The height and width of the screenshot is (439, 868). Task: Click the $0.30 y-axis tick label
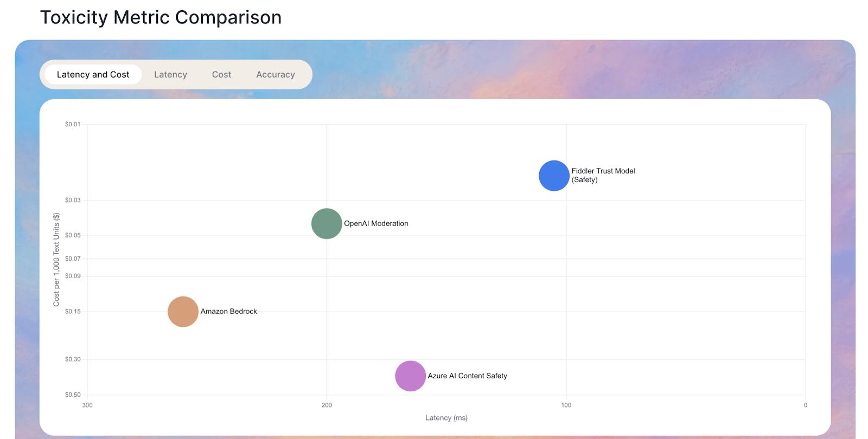point(73,359)
